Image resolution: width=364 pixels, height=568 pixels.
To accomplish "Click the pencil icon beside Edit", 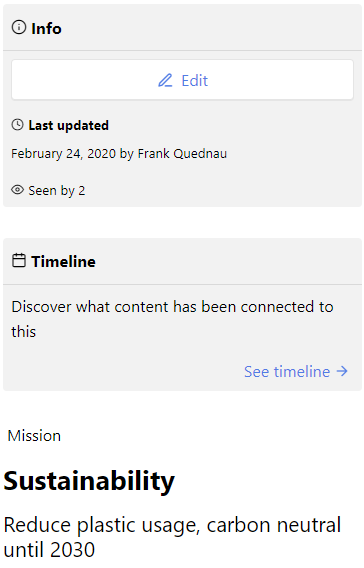I will (x=165, y=80).
